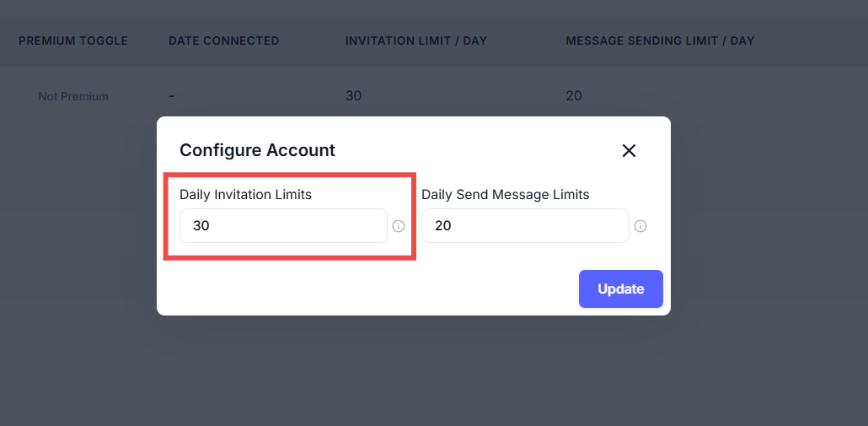Screen dimensions: 868x426
Task: Click the Daily Invitation Limits label
Action: [245, 195]
